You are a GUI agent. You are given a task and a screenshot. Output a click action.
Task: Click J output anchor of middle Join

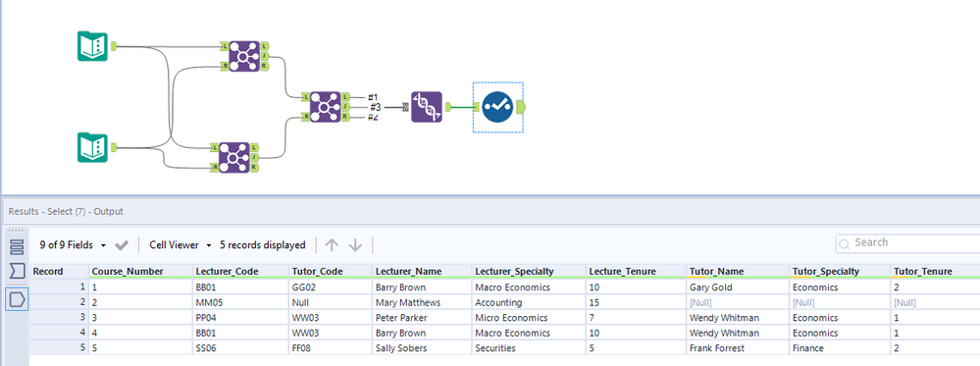[345, 107]
